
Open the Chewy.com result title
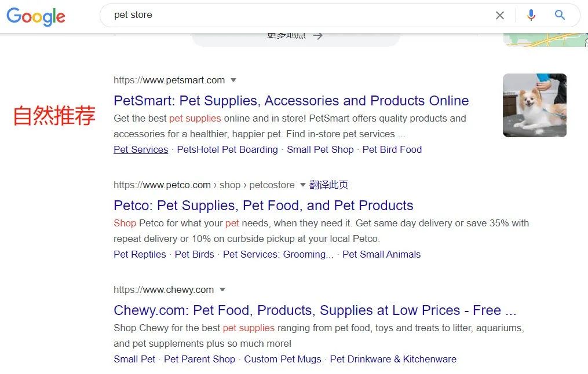(315, 310)
